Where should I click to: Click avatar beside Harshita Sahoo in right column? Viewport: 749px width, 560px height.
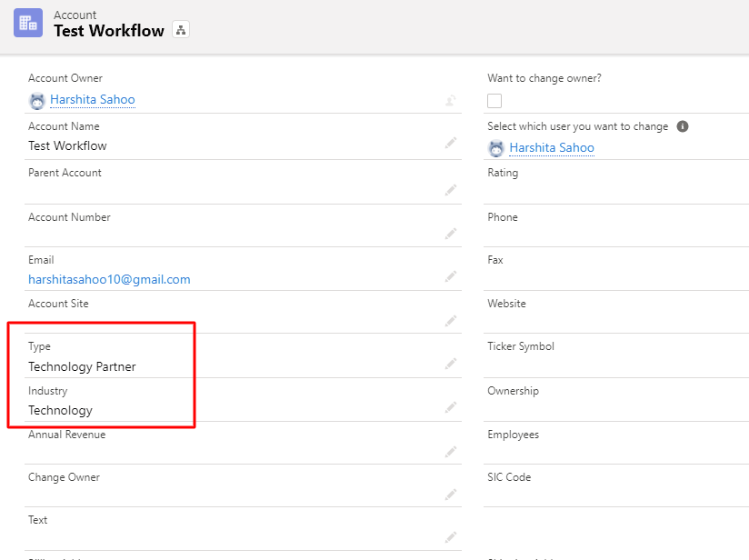[496, 148]
